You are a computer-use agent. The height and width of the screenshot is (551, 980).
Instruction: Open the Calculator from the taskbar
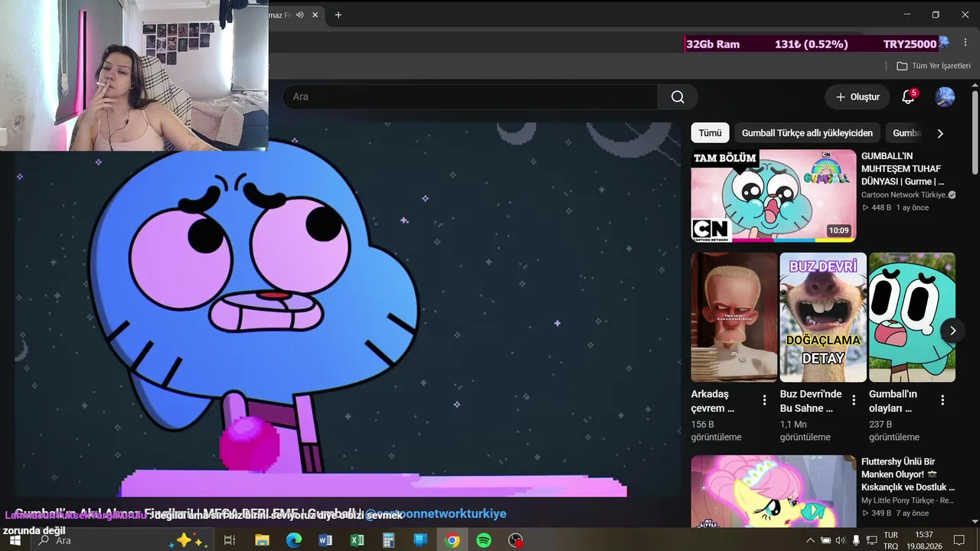click(x=389, y=540)
